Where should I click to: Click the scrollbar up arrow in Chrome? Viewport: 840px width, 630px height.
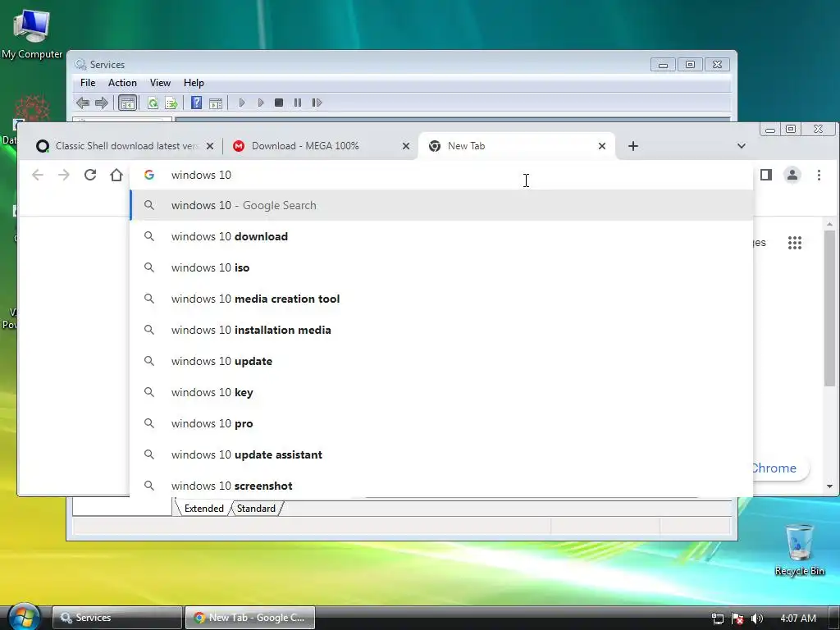click(829, 224)
